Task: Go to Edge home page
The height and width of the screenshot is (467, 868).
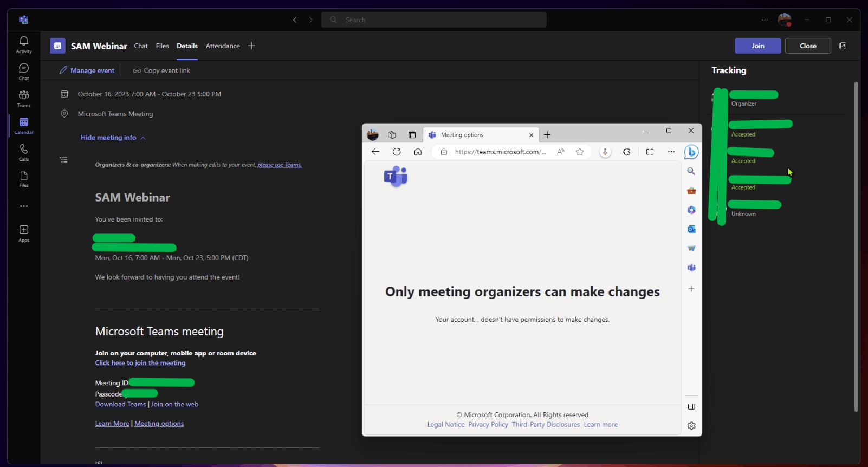Action: (x=418, y=152)
